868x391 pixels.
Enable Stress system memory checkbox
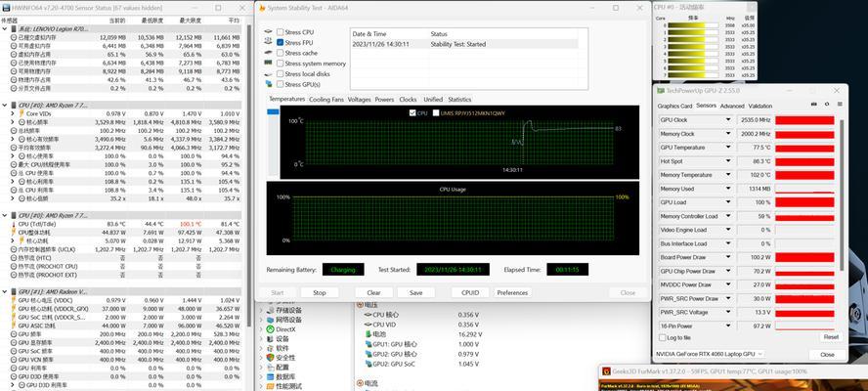tap(281, 64)
